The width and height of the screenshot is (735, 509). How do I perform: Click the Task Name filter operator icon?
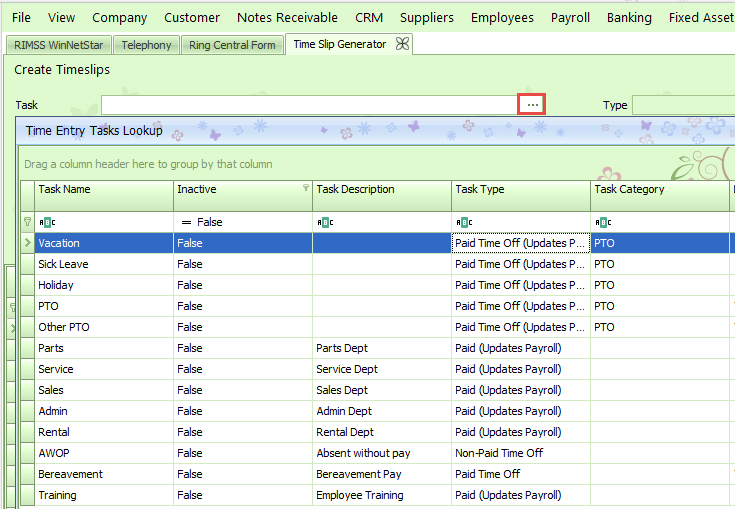pos(46,222)
